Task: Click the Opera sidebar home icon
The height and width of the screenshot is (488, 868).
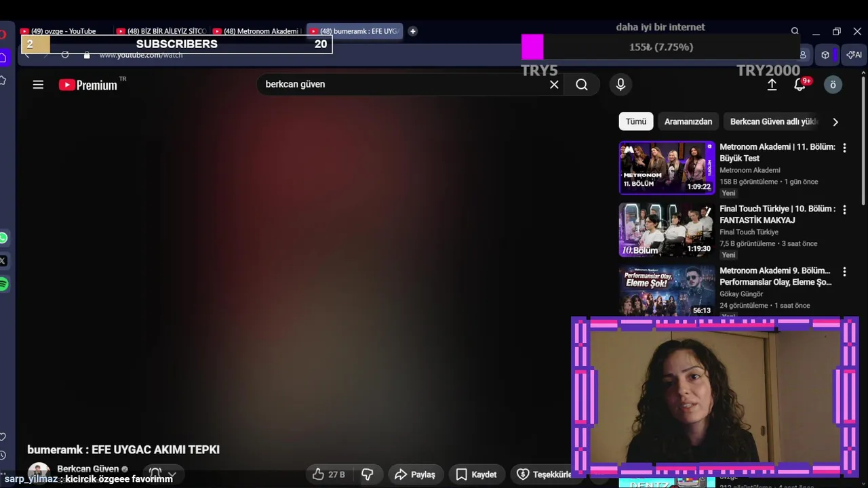Action: pyautogui.click(x=3, y=58)
